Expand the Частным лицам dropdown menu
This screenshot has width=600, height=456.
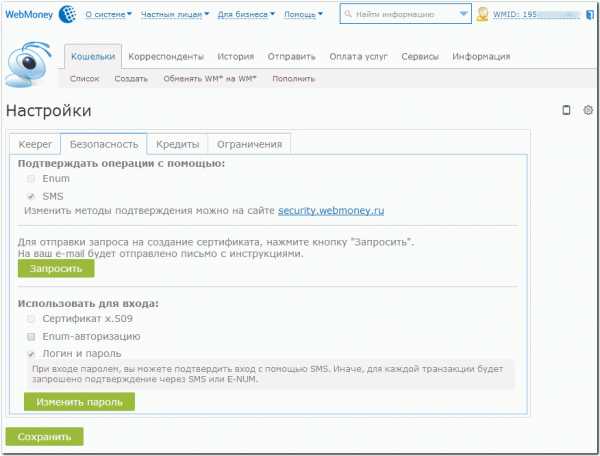tap(175, 15)
